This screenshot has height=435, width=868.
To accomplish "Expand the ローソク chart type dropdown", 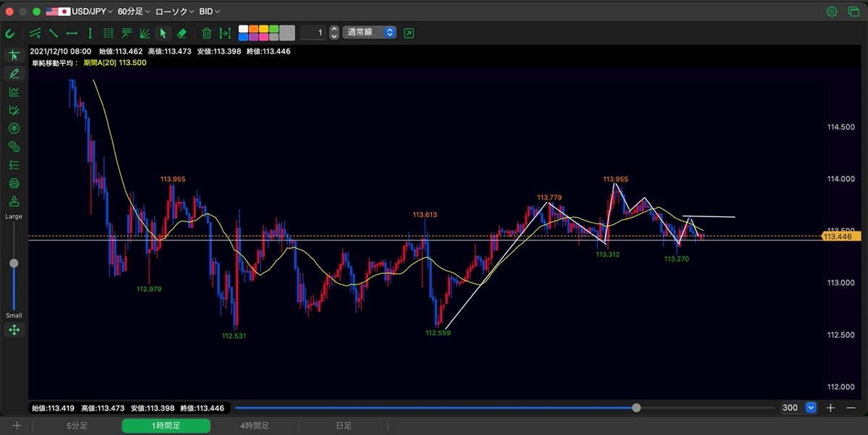I will tap(174, 12).
